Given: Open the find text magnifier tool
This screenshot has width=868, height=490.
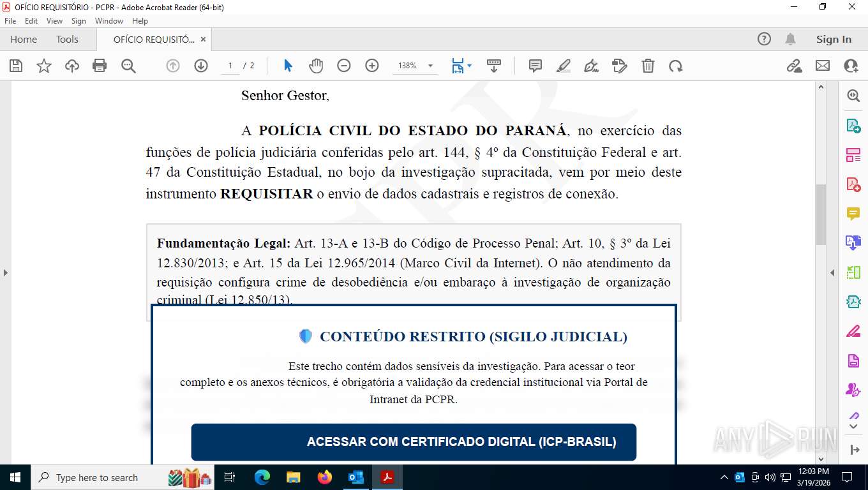Looking at the screenshot, I should point(128,66).
